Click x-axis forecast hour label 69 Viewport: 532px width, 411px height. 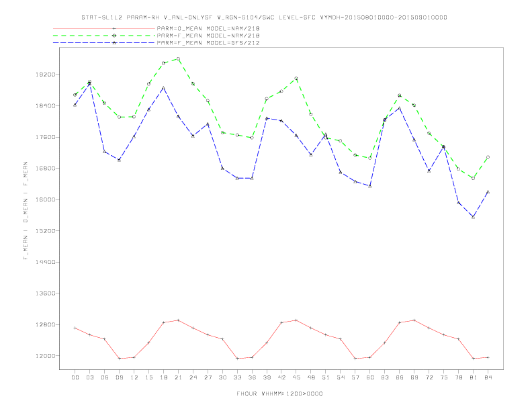(x=414, y=377)
